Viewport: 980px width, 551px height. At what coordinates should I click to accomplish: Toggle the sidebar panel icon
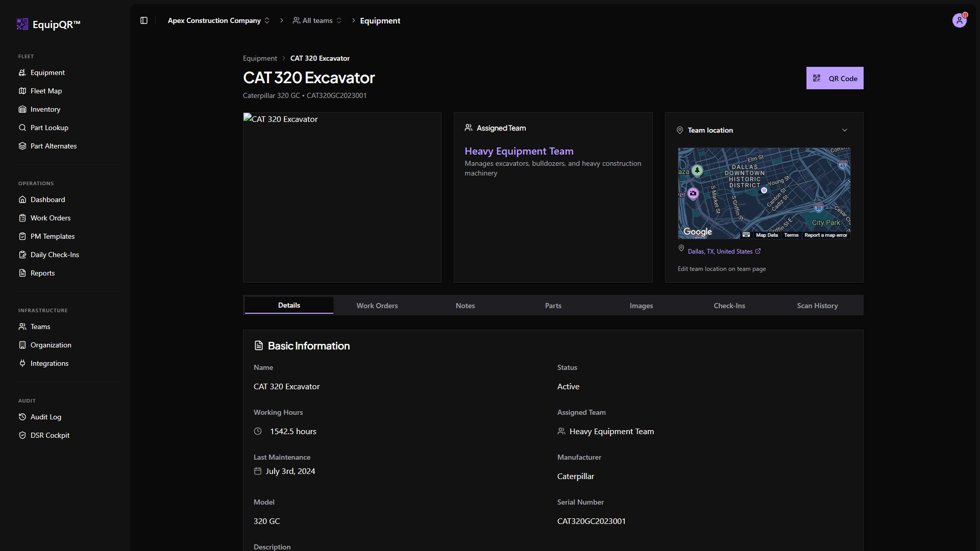click(x=144, y=20)
